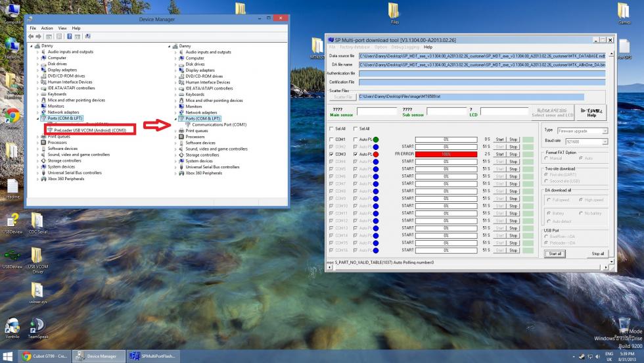
Task: Expand Display adapters in the left device tree
Action: click(x=38, y=70)
